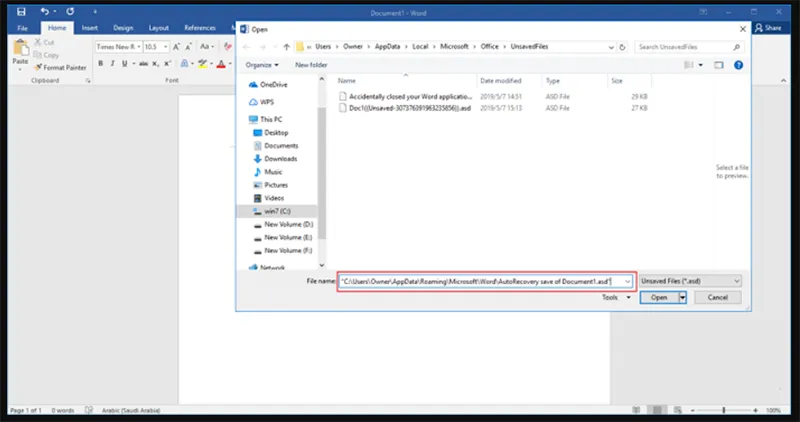Select New Volume (D:) drive
800x422 pixels.
[x=284, y=225]
